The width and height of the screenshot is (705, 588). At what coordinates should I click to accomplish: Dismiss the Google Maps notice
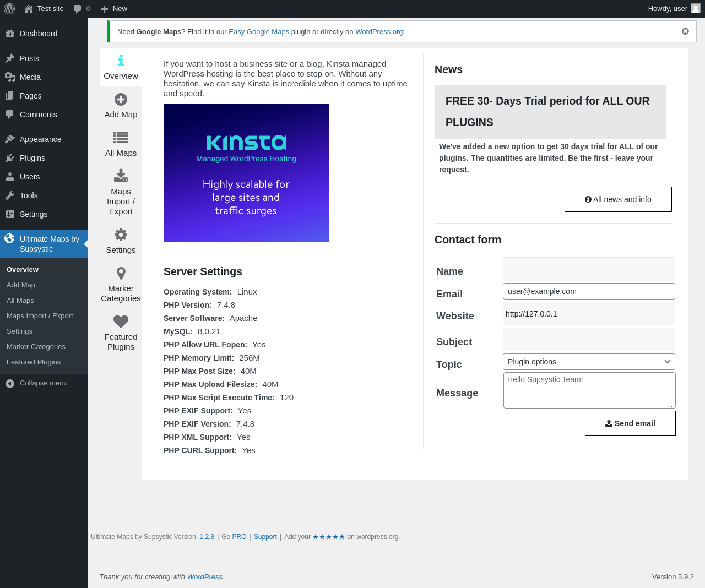click(x=685, y=31)
